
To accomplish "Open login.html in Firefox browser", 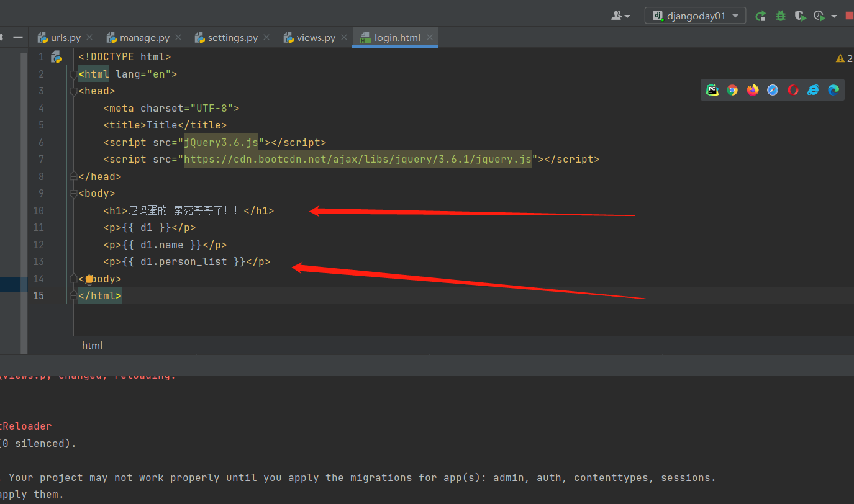I will tap(753, 90).
